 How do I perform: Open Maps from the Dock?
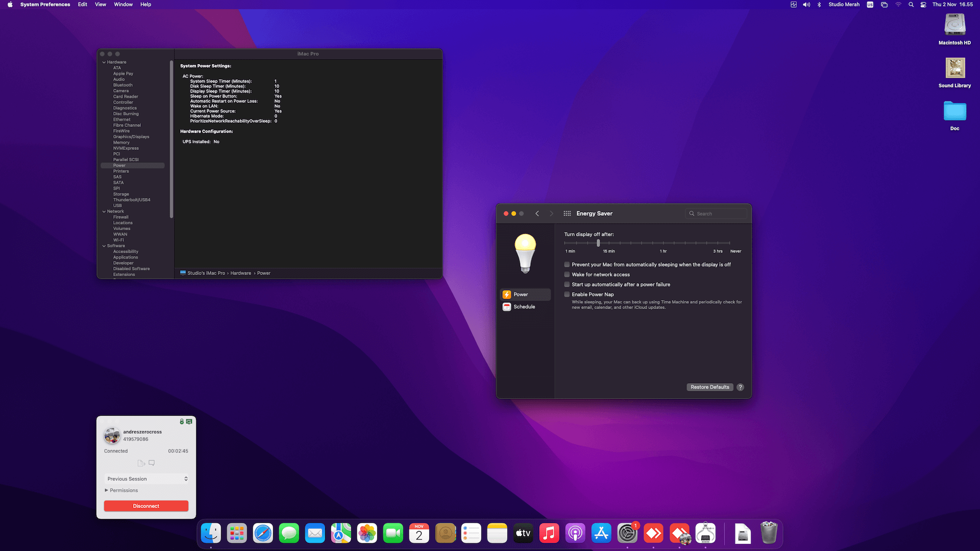click(x=341, y=534)
